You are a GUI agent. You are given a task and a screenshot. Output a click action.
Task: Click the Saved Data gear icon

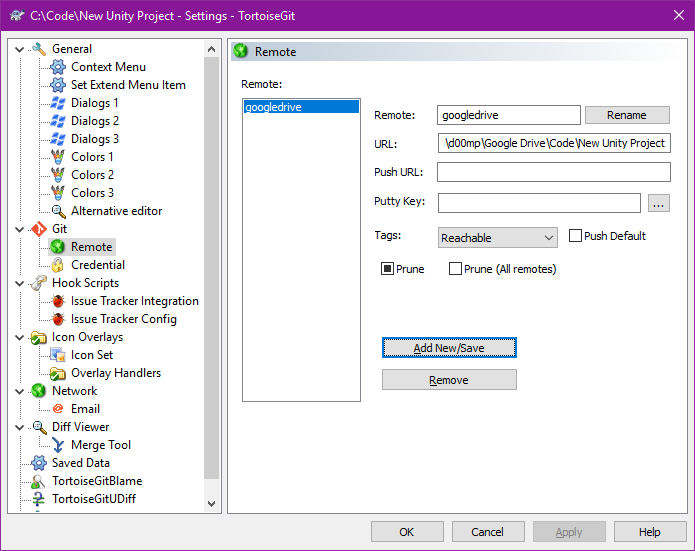[x=39, y=463]
